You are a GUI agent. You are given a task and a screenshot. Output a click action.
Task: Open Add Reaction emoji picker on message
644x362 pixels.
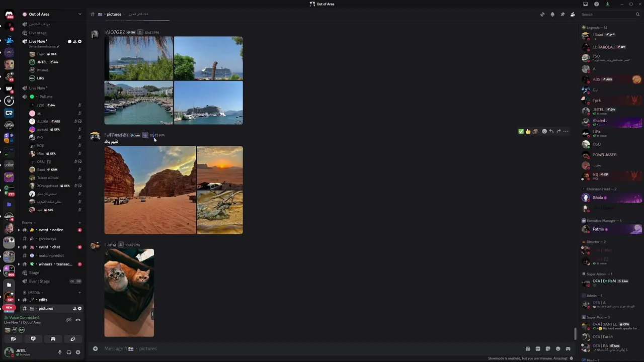544,131
